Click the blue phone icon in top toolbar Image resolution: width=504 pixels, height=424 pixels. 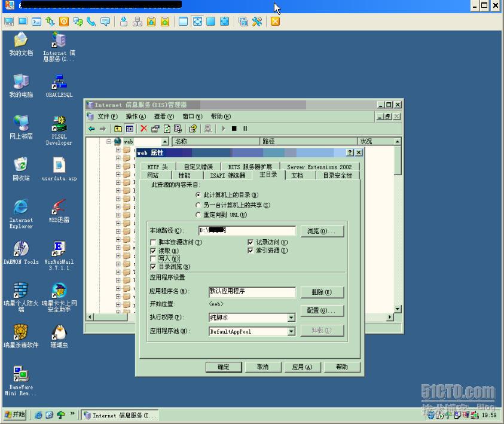tap(91, 22)
